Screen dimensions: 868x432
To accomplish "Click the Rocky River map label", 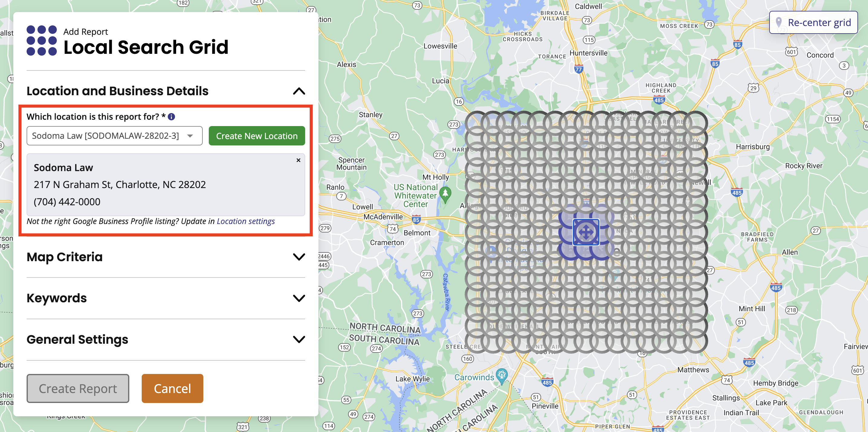I will coord(804,166).
